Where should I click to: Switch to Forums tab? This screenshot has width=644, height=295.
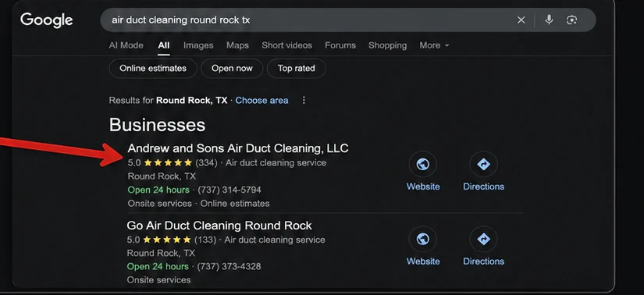click(x=340, y=45)
